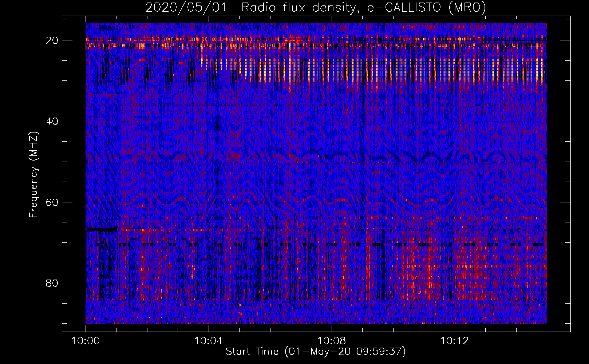
Task: Click the plot title "Radio flux density, e-CALLISTO (MRO)"
Action: tap(364, 7)
